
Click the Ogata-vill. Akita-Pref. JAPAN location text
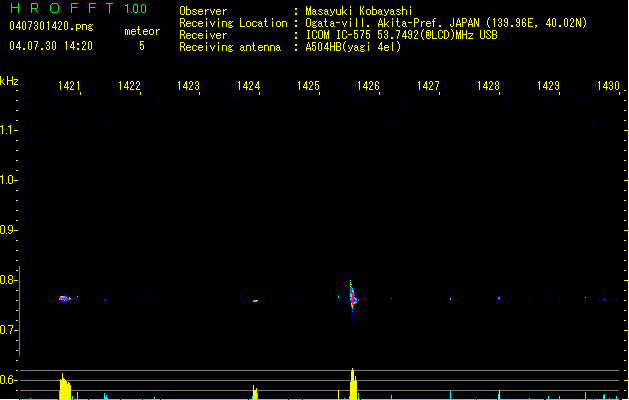pyautogui.click(x=446, y=23)
